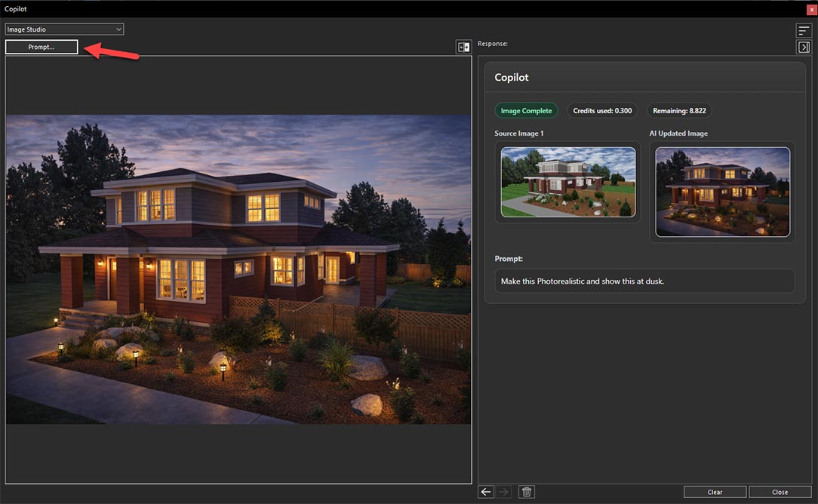Delete response with the trash icon
Screen dimensions: 818x504
527,491
